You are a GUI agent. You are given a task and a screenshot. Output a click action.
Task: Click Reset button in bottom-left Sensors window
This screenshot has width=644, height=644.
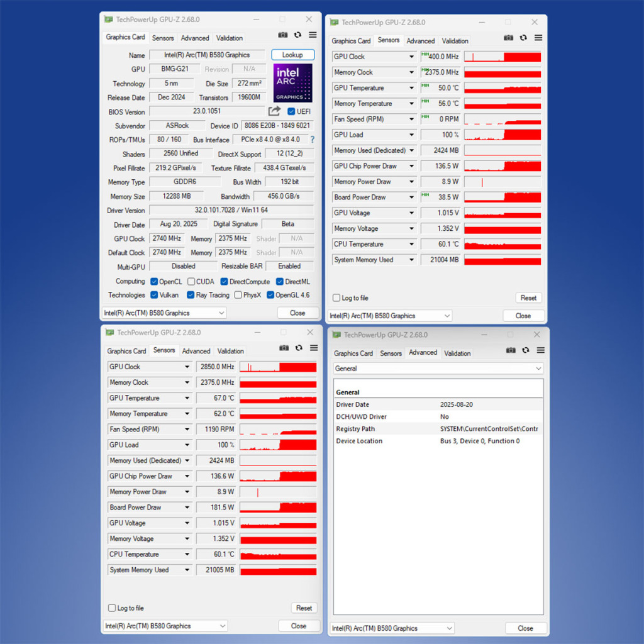click(304, 608)
